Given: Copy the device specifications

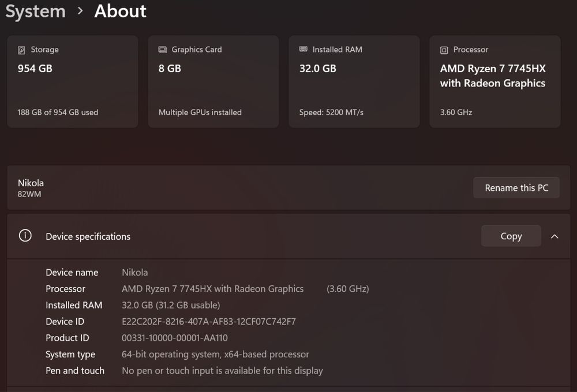Looking at the screenshot, I should click(x=511, y=236).
